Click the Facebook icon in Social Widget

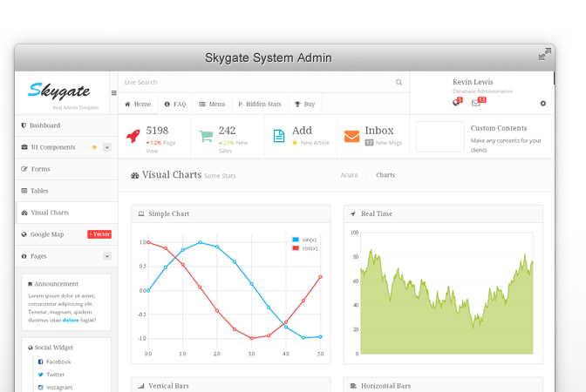[x=41, y=362]
